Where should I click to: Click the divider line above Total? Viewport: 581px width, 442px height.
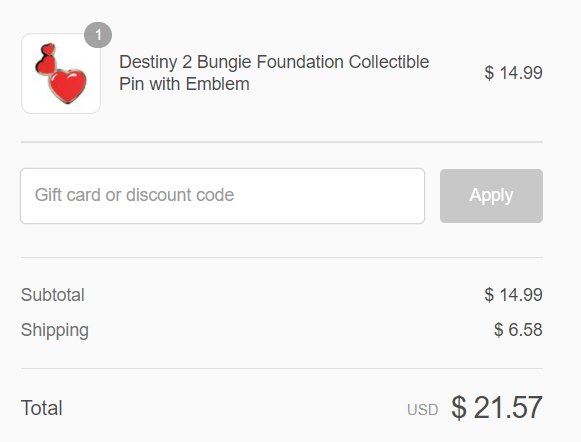tap(282, 369)
